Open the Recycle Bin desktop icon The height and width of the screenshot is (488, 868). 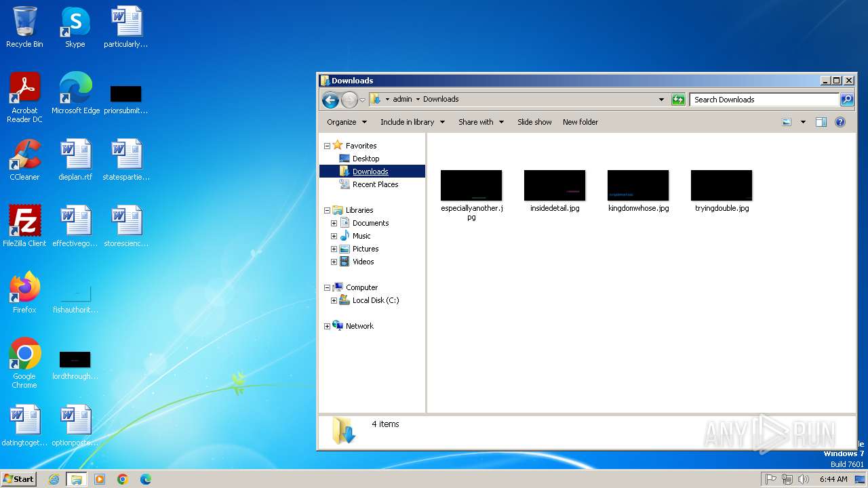point(24,27)
